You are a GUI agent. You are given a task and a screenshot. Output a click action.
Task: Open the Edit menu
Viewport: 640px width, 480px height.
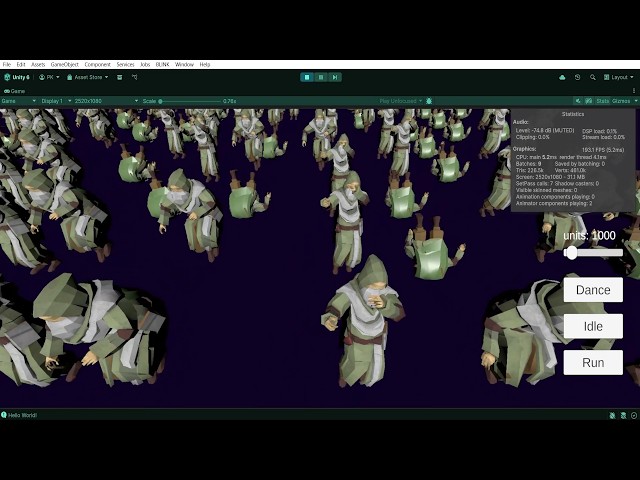point(21,64)
